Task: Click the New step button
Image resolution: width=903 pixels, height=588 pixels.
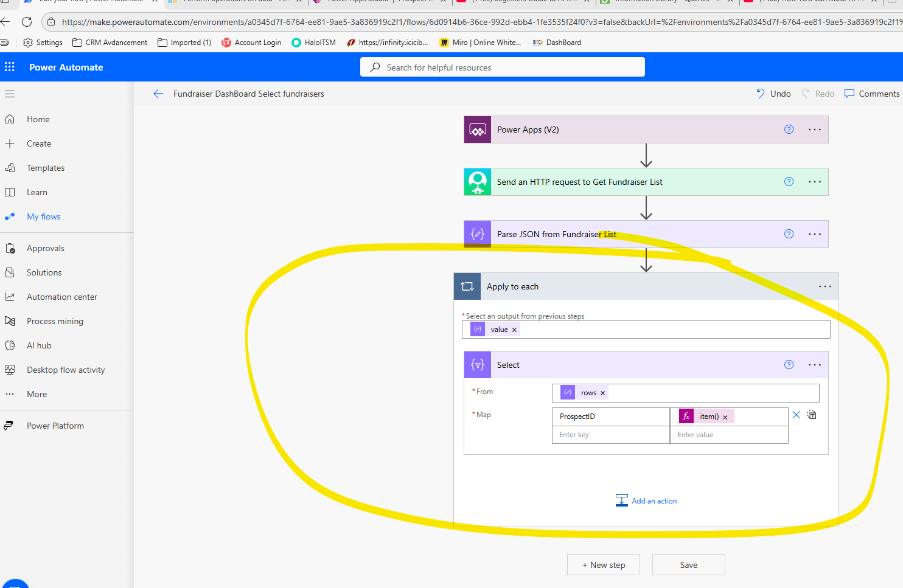Action: (604, 565)
